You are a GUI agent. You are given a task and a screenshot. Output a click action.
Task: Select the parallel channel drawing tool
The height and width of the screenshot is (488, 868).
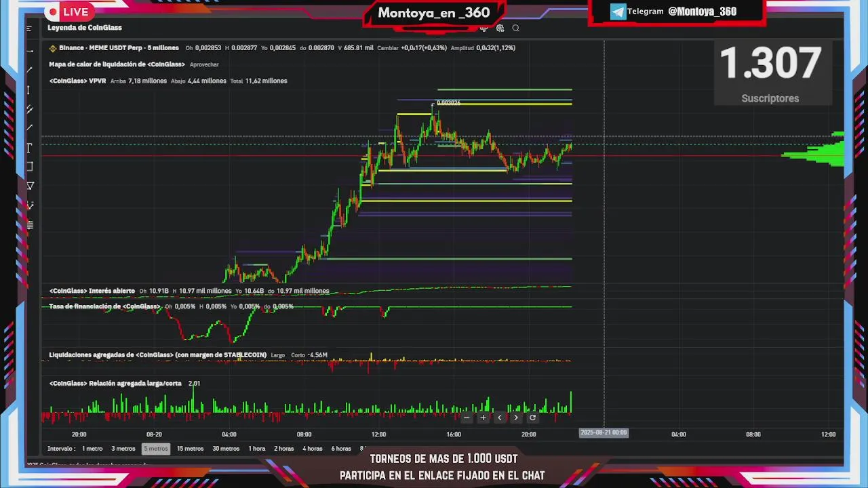click(29, 108)
